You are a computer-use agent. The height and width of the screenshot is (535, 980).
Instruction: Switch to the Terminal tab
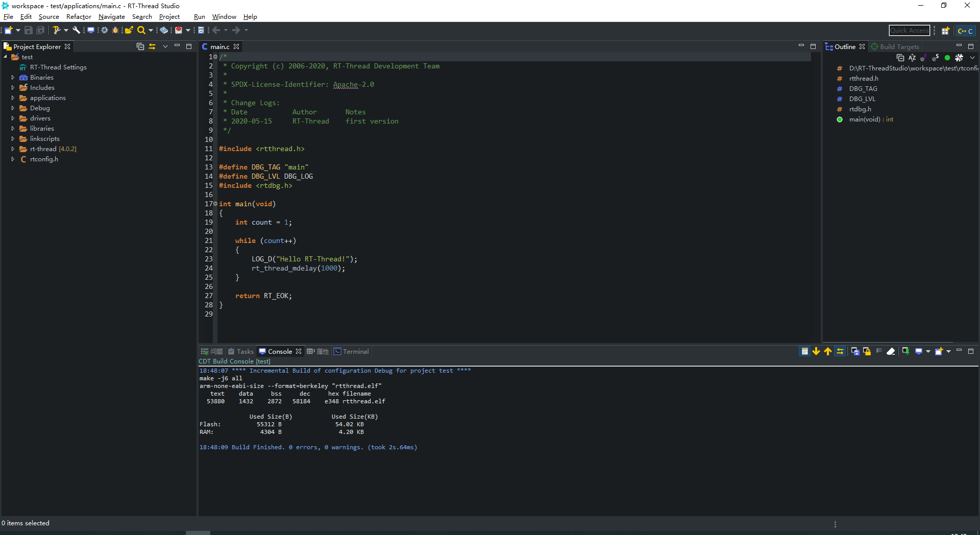pos(355,351)
